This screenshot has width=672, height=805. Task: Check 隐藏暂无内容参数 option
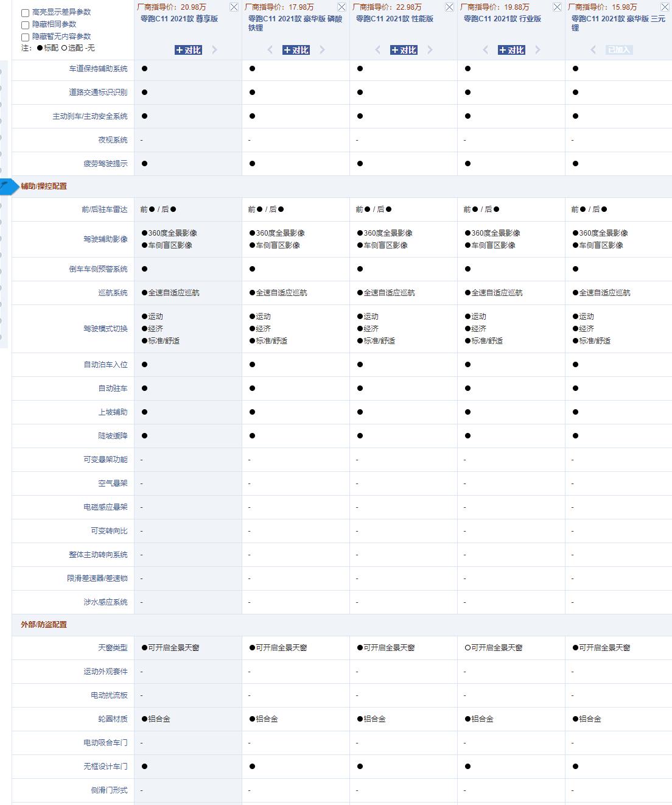click(26, 37)
